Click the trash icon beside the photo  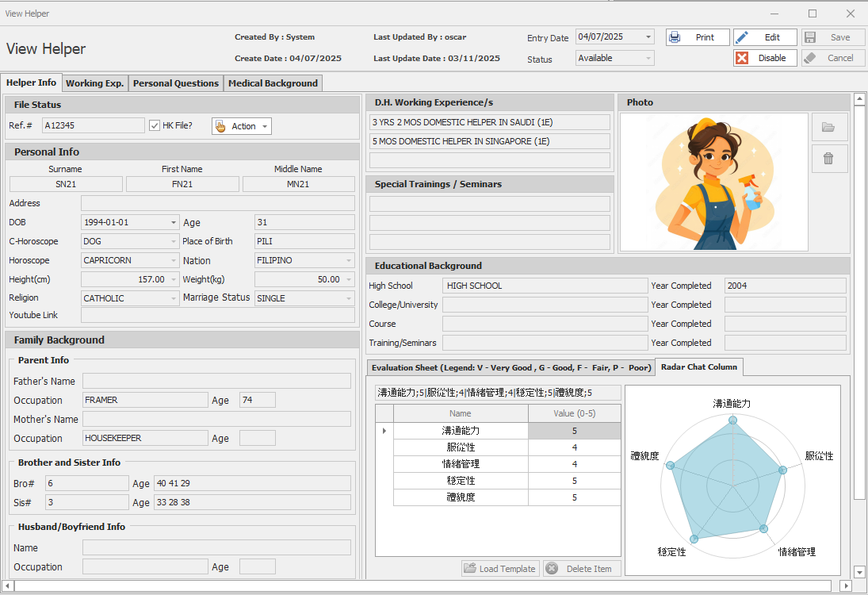point(828,159)
